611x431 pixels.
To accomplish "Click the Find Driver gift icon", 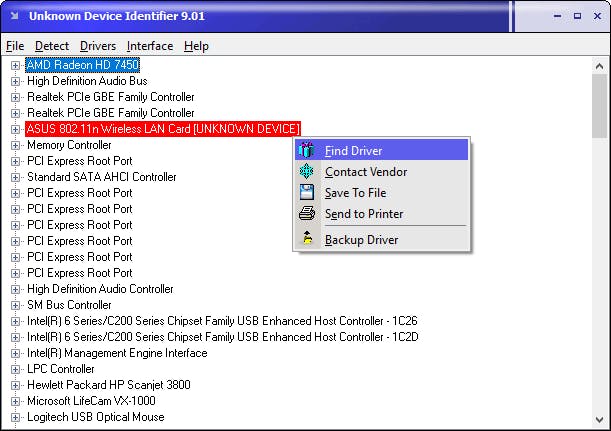I will coord(307,150).
